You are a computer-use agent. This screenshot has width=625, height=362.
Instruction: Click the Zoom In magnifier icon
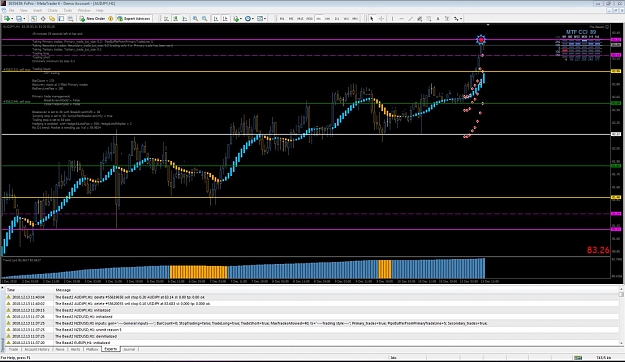click(195, 18)
